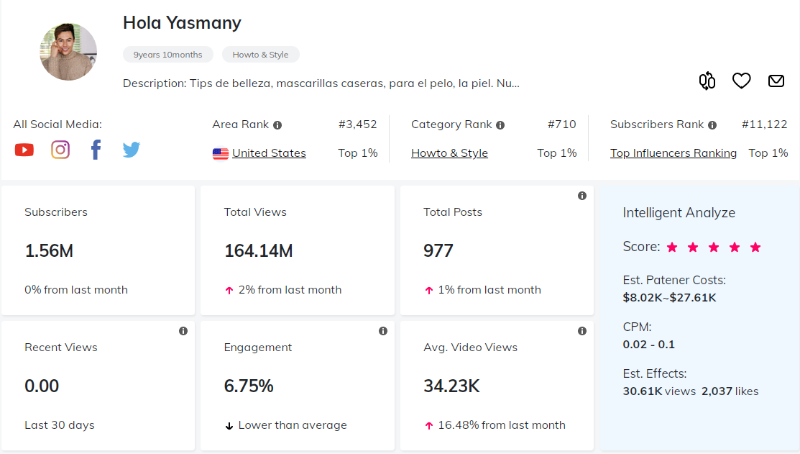Click info icon next to Category Rank
The width and height of the screenshot is (800, 454).
(500, 125)
